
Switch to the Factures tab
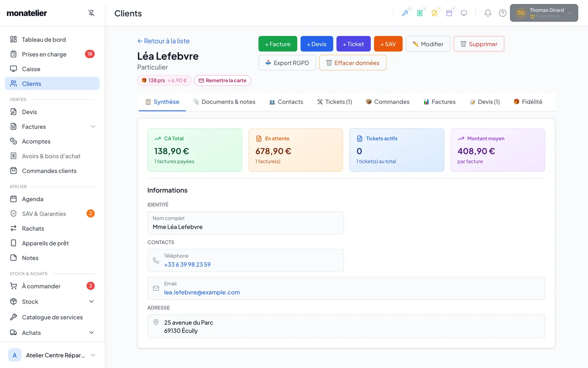(440, 102)
